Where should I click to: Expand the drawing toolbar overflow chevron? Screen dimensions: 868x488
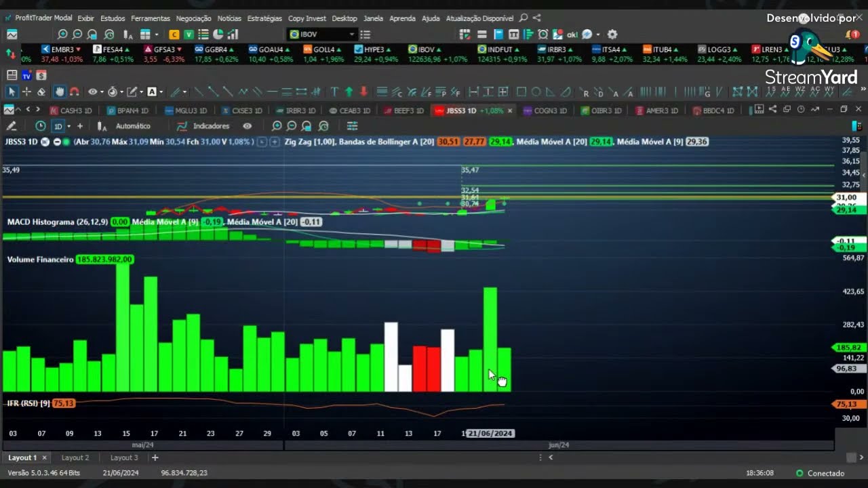(863, 89)
